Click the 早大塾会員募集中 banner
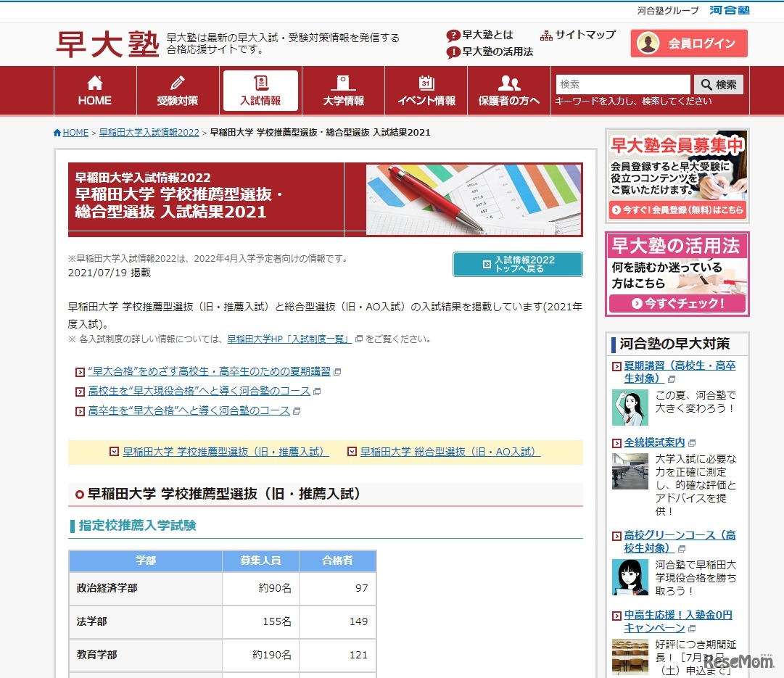The width and height of the screenshot is (784, 678). tap(677, 175)
